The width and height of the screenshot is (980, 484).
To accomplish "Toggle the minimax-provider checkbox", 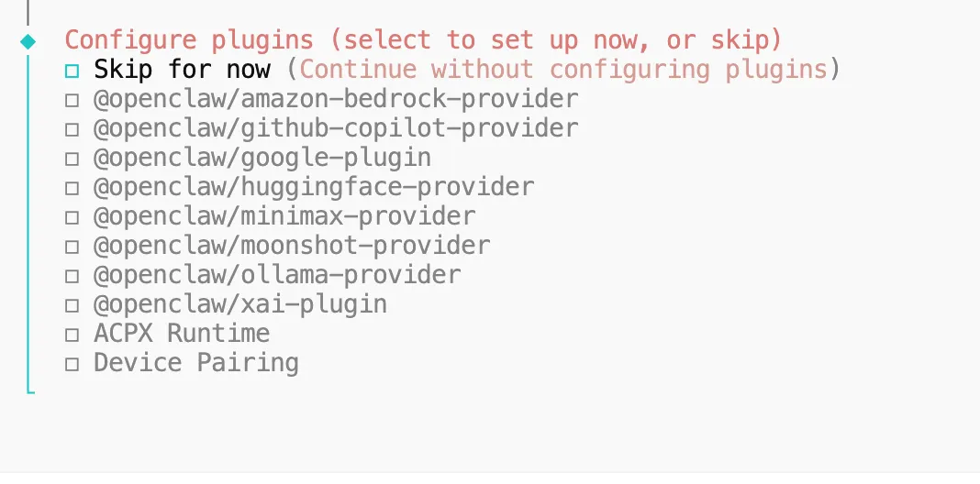I will coord(72,217).
